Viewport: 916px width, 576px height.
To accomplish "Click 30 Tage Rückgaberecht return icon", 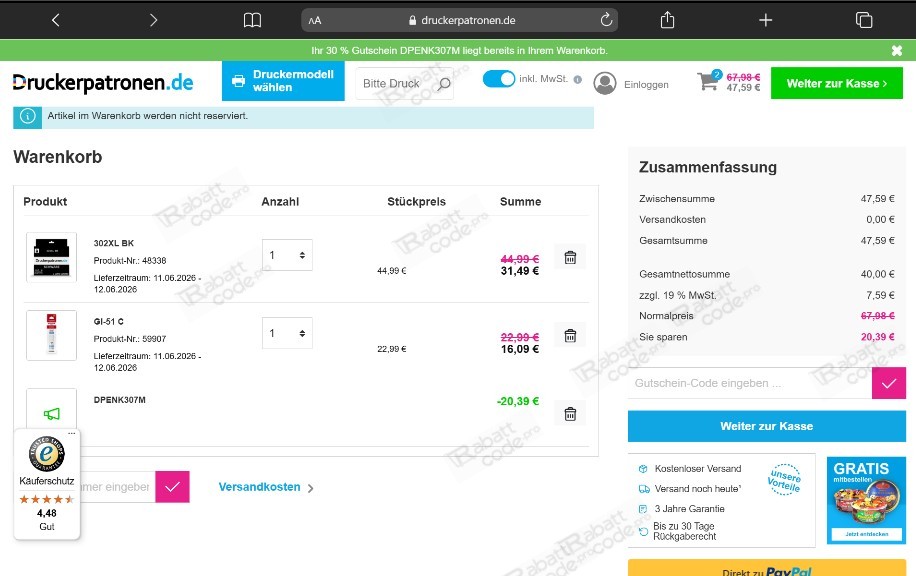I will 643,531.
